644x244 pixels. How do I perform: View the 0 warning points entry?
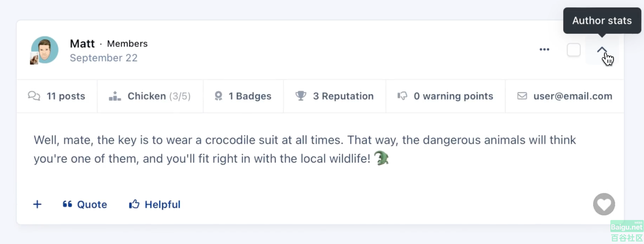445,96
